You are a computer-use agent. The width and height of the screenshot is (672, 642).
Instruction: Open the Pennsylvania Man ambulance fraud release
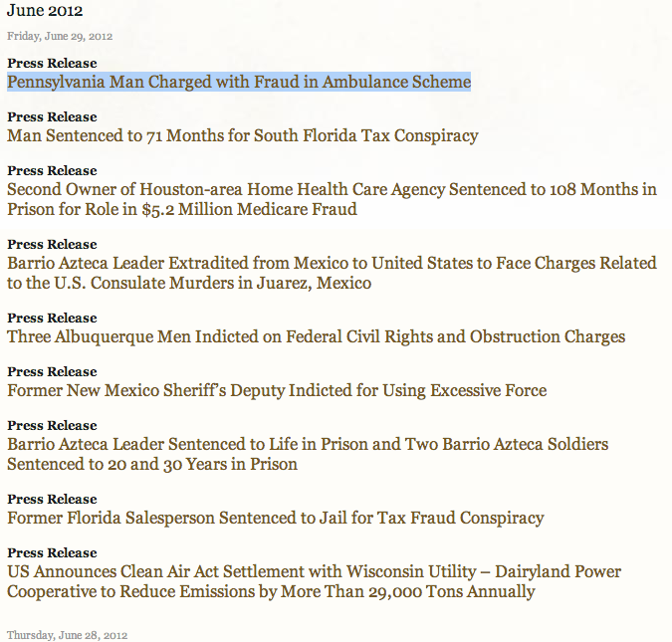tap(239, 82)
